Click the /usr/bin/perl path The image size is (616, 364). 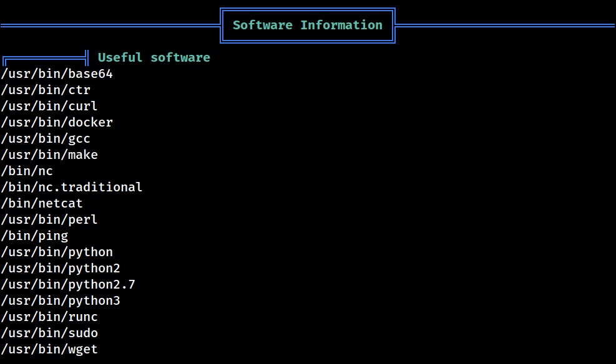pos(49,219)
